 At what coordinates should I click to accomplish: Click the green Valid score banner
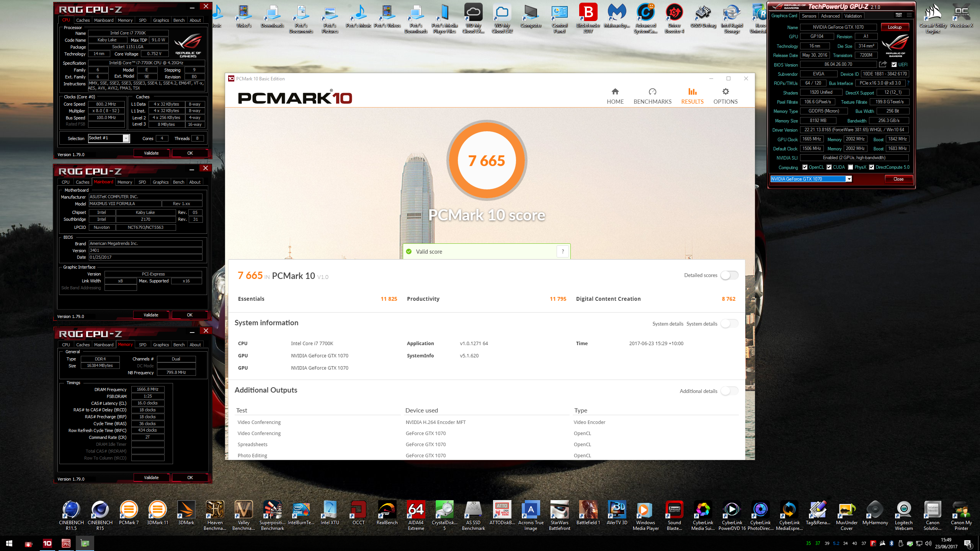pyautogui.click(x=486, y=251)
